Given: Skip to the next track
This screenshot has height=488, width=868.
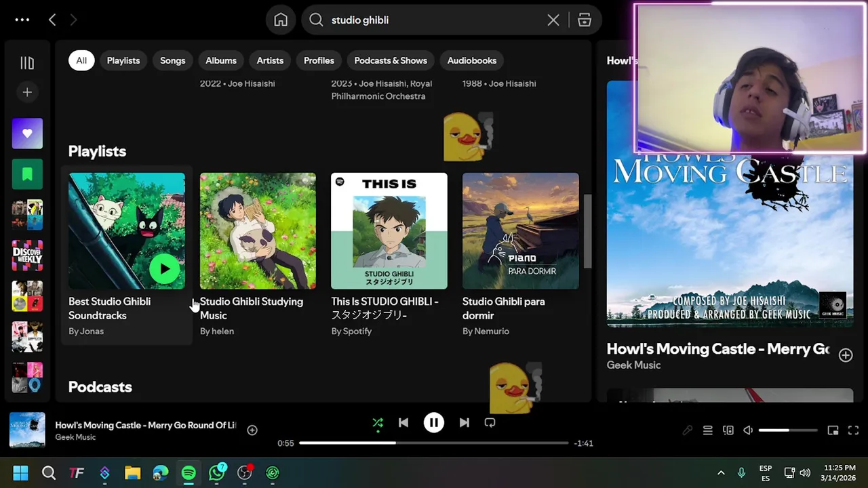Looking at the screenshot, I should 464,423.
